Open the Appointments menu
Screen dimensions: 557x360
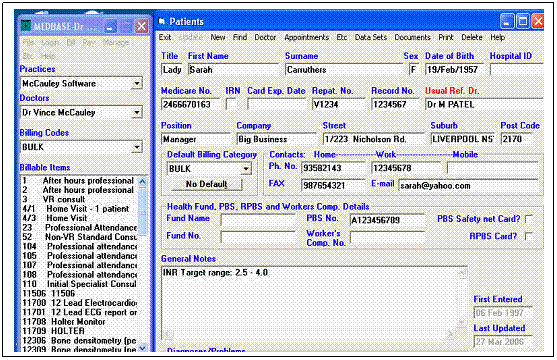307,37
